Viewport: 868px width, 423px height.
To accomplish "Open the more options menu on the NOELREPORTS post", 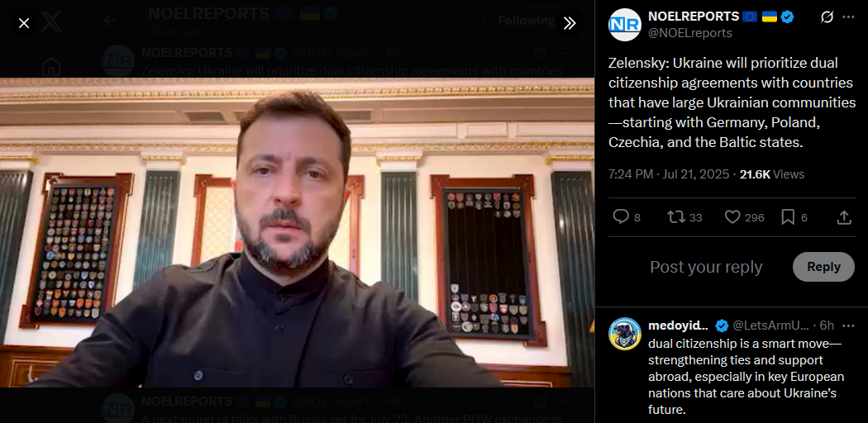I will coord(849,17).
